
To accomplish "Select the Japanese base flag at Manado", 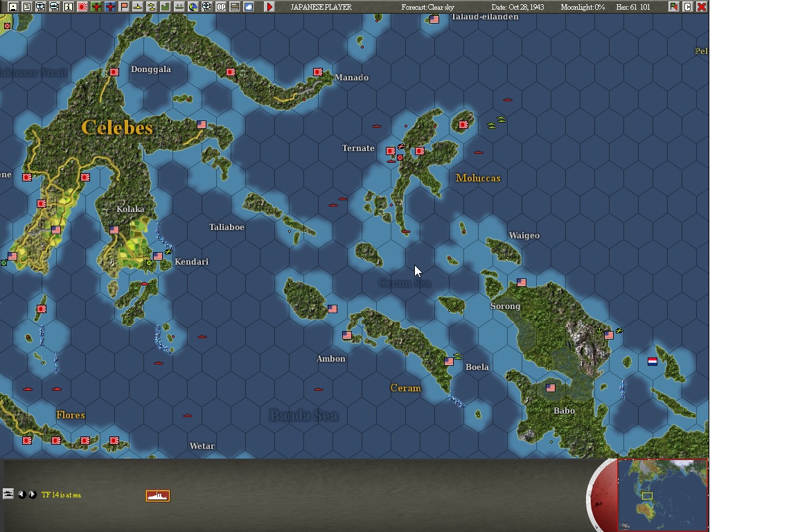I will [318, 72].
